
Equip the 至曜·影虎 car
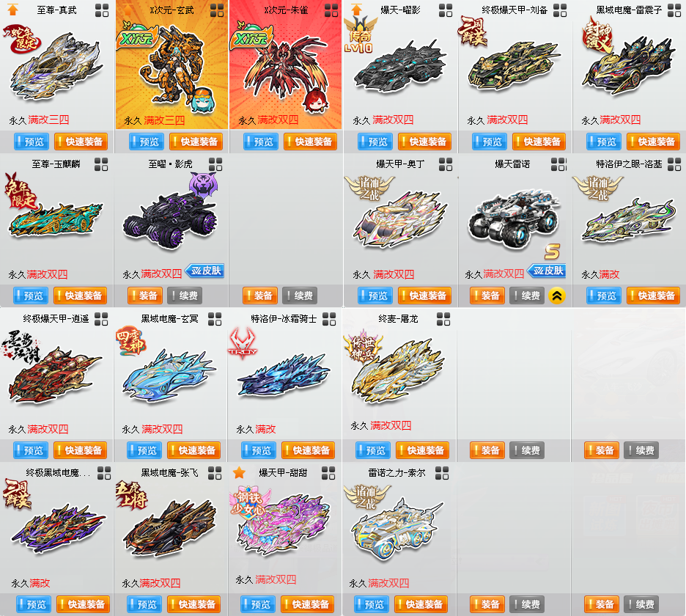point(145,296)
